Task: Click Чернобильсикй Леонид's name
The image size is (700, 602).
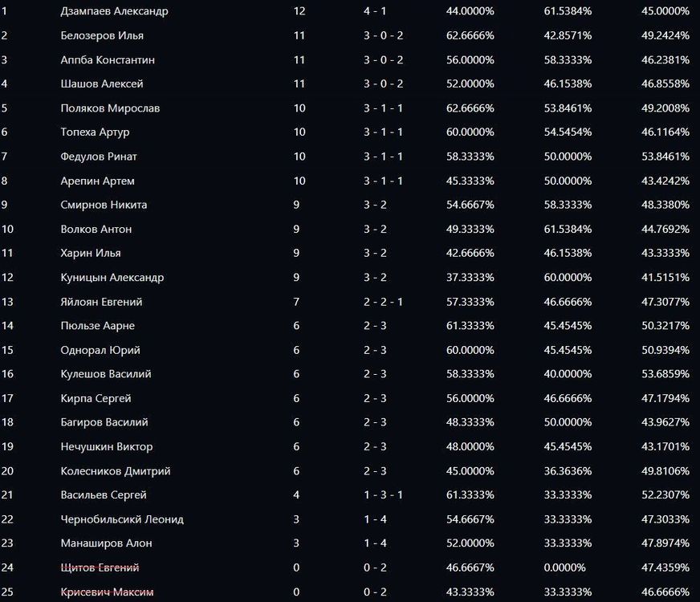Action: [x=122, y=519]
